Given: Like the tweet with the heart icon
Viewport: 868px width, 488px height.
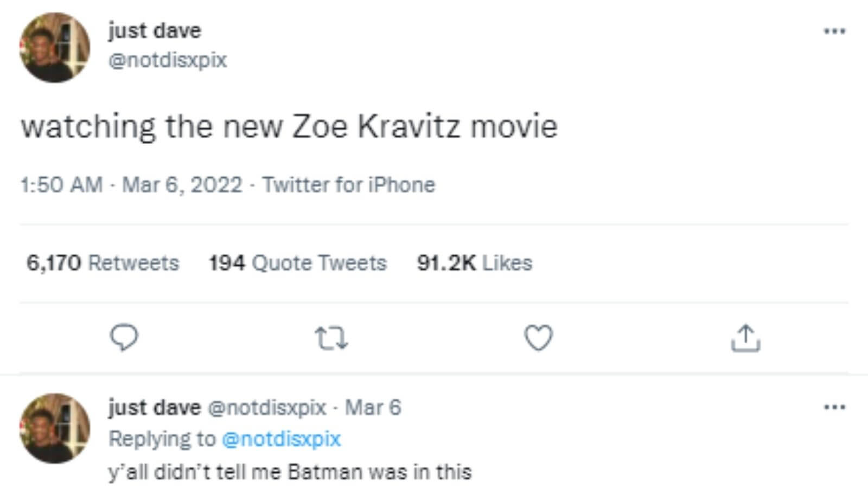Looking at the screenshot, I should point(538,337).
